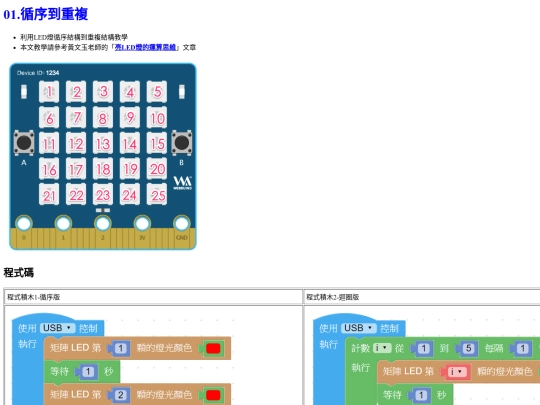Click LED number 20 on the board

(x=157, y=168)
